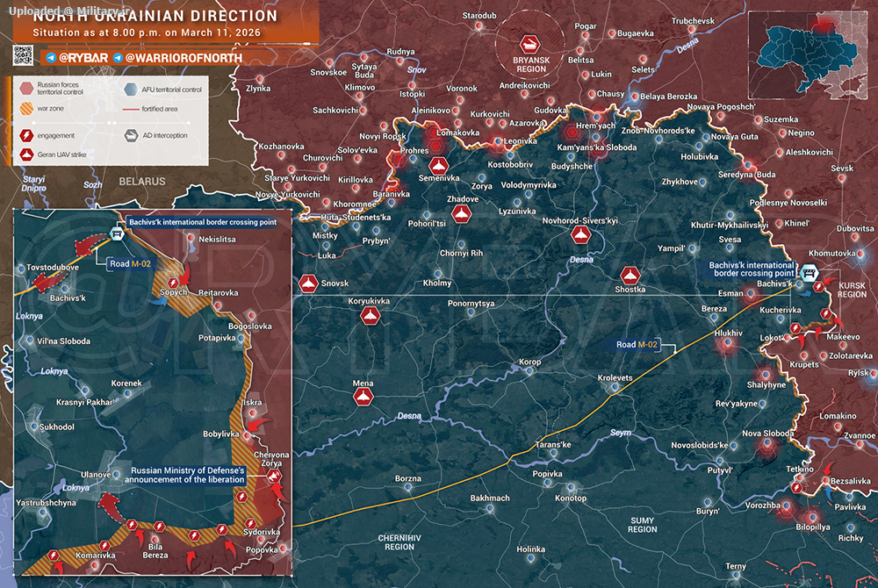The image size is (878, 588).
Task: Click the Vil'na Sloboda label in the inset
Action: point(63,341)
